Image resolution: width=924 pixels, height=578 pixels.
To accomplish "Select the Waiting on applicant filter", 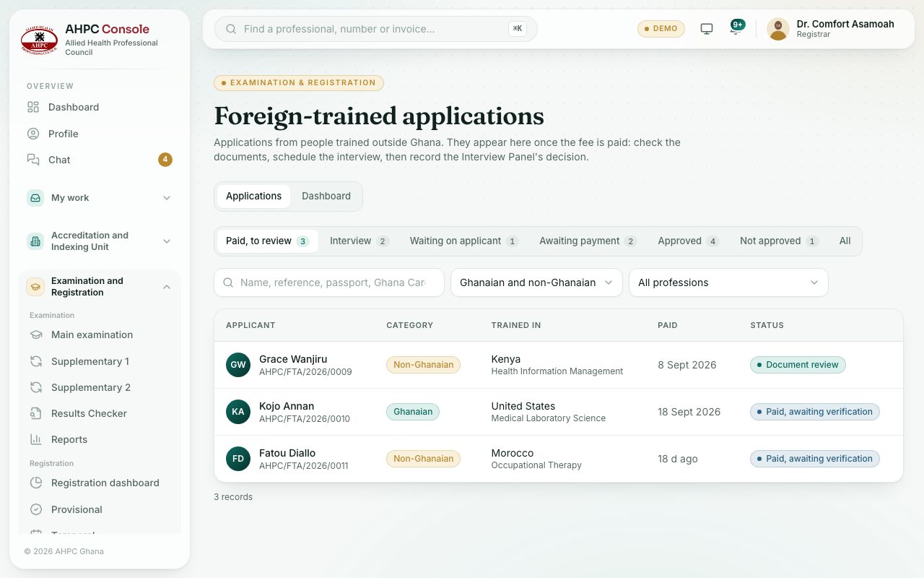I will pos(464,241).
